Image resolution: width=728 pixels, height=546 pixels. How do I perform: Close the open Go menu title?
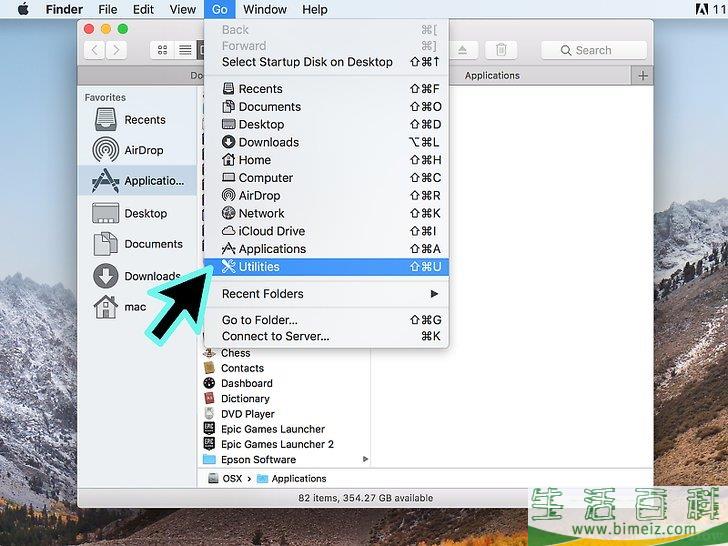click(x=220, y=9)
